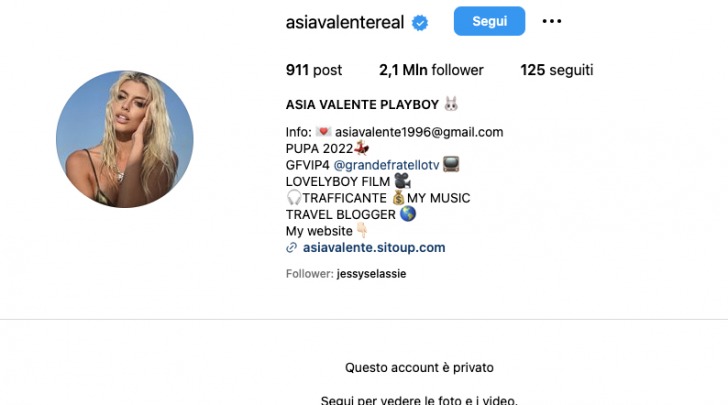
Task: Click the rabbit emoji after PLAYBOY
Action: (x=451, y=104)
